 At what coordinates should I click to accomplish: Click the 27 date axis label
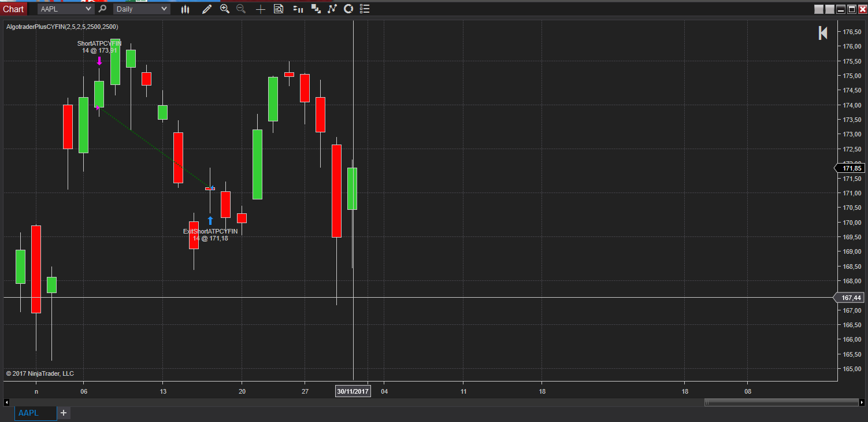(305, 391)
